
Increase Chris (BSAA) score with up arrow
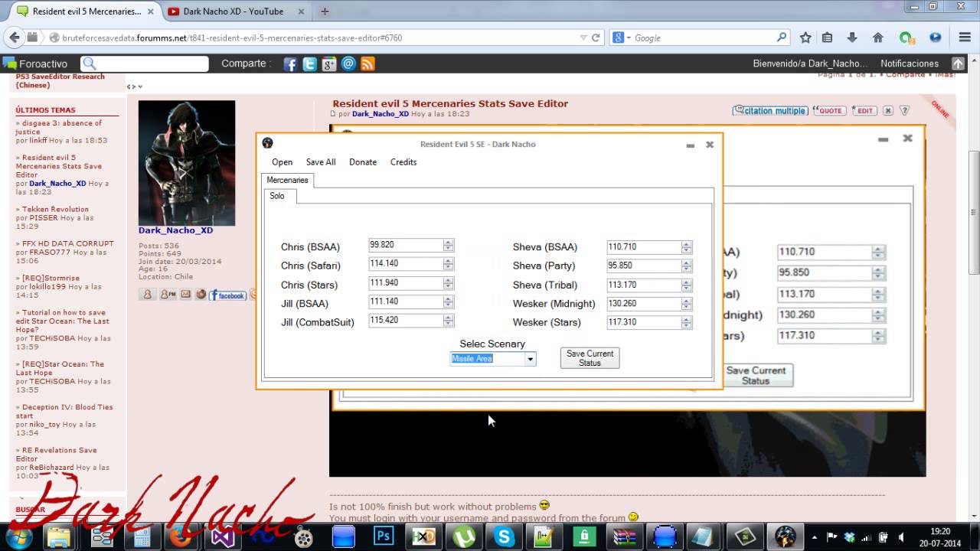tap(448, 243)
